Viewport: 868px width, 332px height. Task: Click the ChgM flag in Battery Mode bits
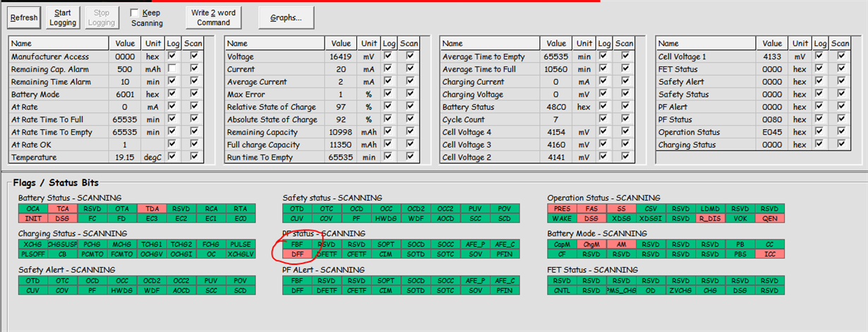pyautogui.click(x=591, y=244)
